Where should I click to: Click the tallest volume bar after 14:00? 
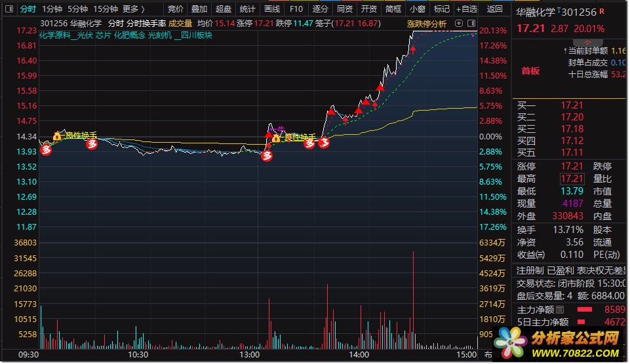(413, 300)
